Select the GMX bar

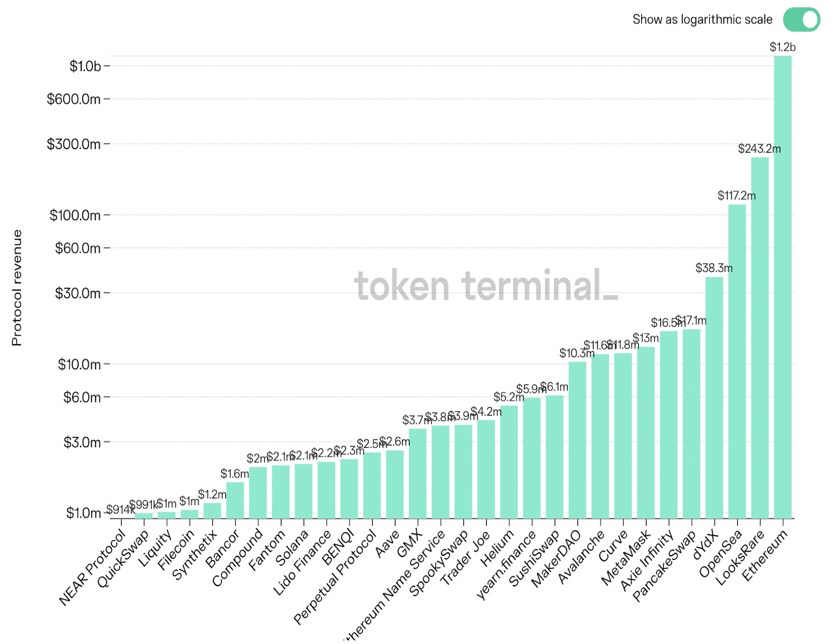[x=417, y=473]
